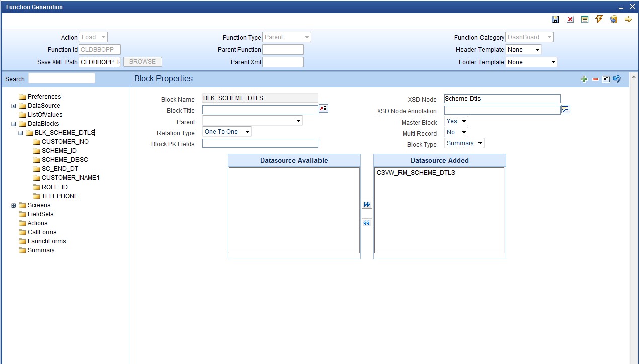Click the ListOfValues folder icon
Image resolution: width=639 pixels, height=364 pixels.
click(x=22, y=115)
